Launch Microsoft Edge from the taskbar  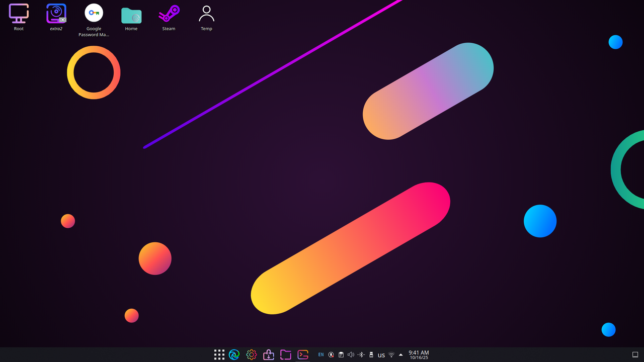234,354
